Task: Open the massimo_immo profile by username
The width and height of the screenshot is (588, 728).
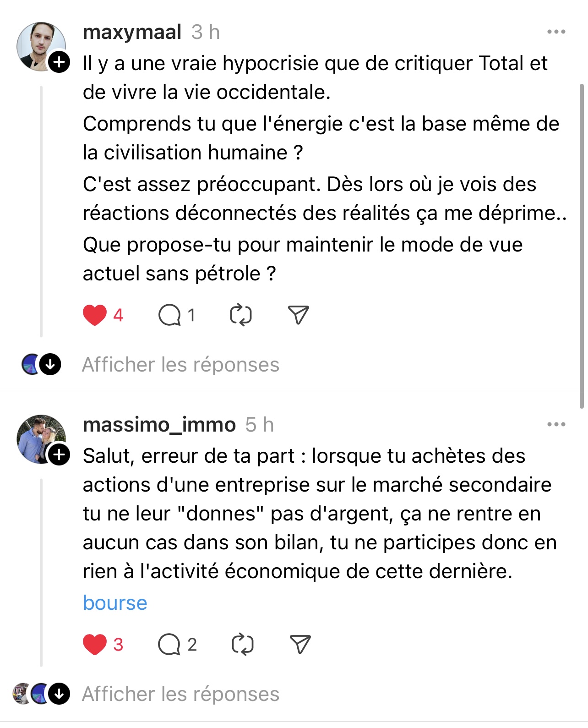Action: click(159, 425)
